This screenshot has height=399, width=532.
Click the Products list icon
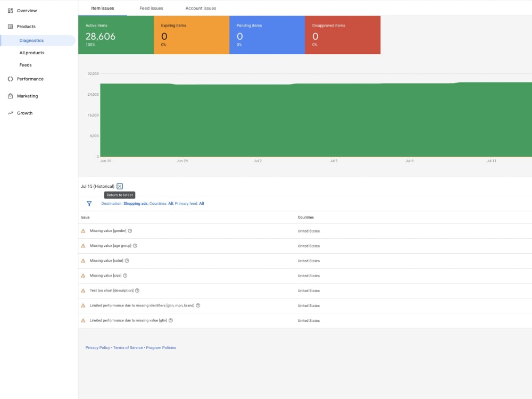pyautogui.click(x=10, y=27)
